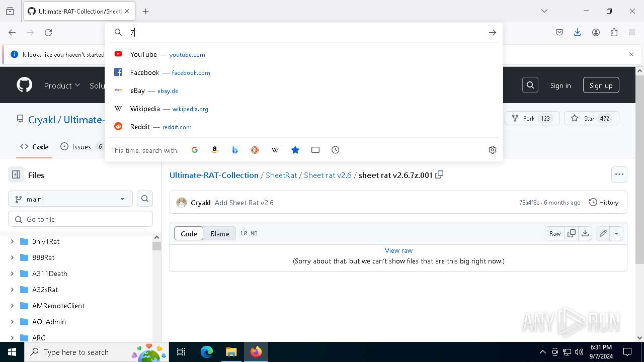Expand the A32sRat folder
Viewport: 644px width, 362px height.
click(12, 290)
